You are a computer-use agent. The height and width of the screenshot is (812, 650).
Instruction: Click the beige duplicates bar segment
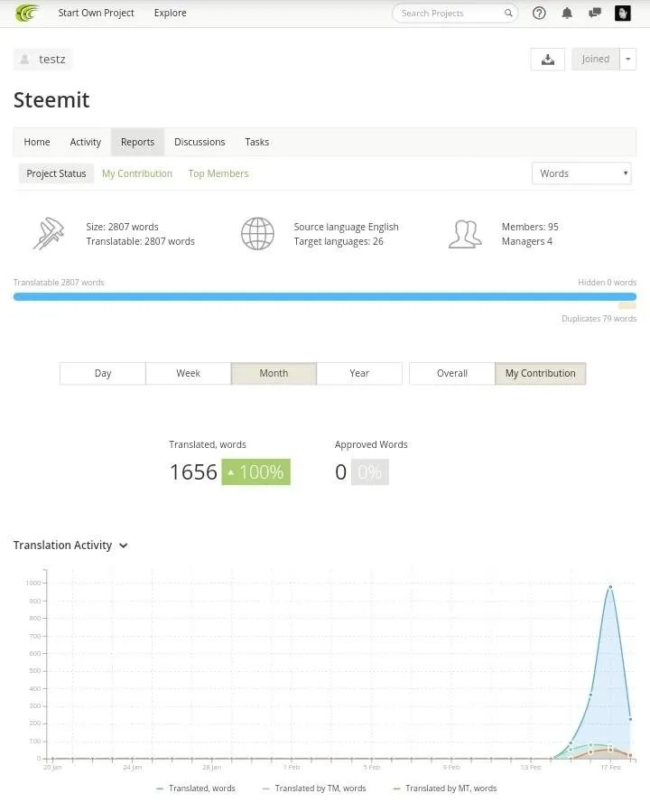627,306
